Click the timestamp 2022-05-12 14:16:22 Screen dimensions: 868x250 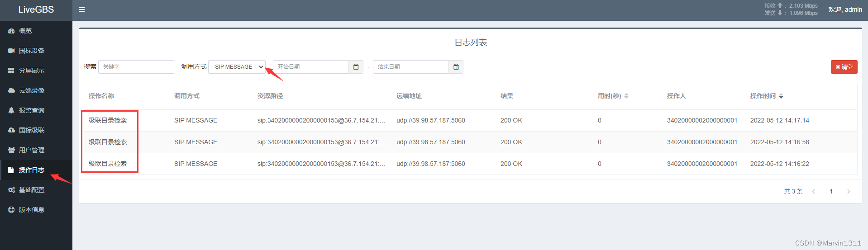pyautogui.click(x=780, y=164)
